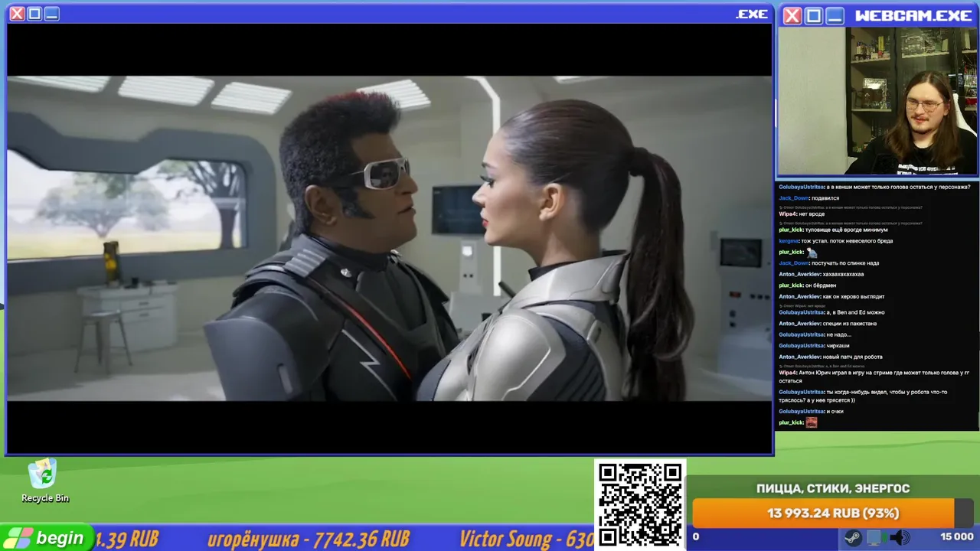Click the speaker volume tray icon

[x=899, y=536]
